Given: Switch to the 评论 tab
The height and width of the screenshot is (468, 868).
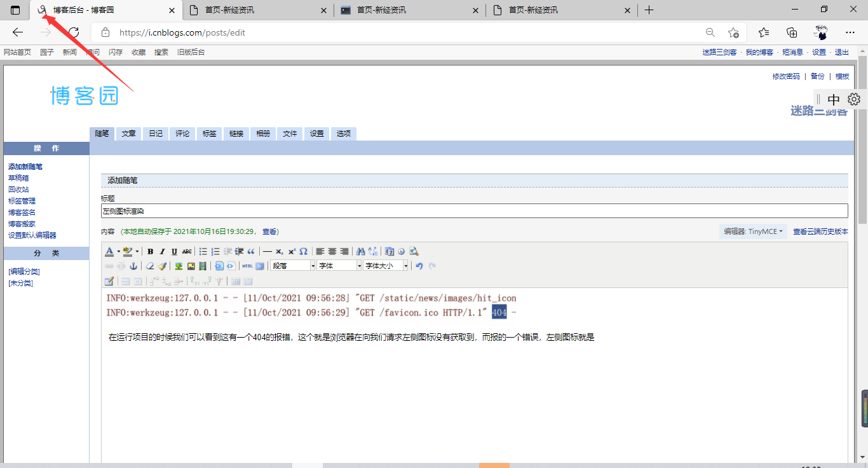Looking at the screenshot, I should coord(182,134).
